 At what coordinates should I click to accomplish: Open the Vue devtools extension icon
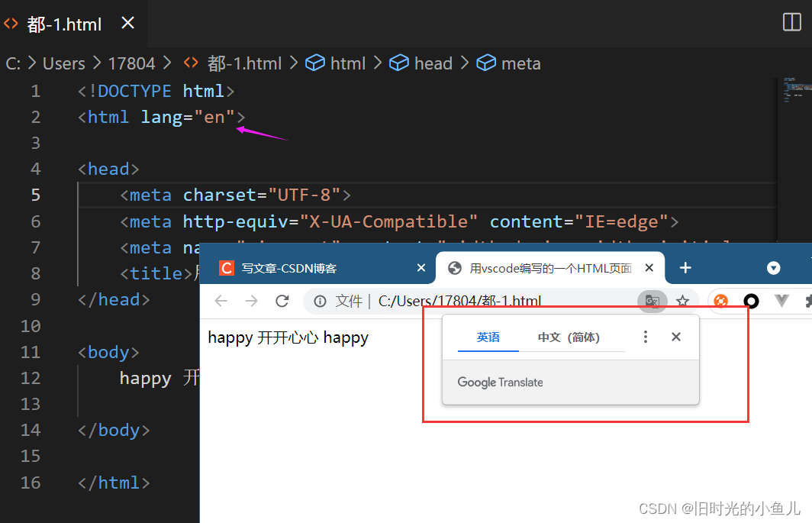point(781,301)
